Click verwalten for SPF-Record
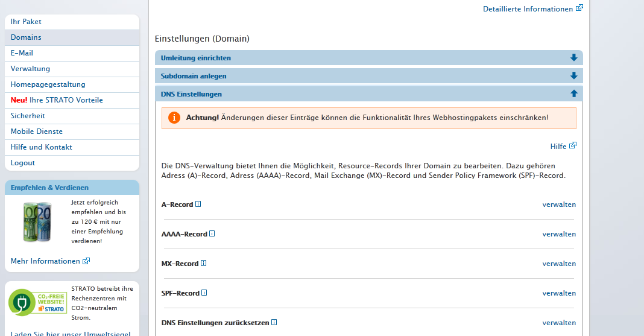 click(x=559, y=293)
